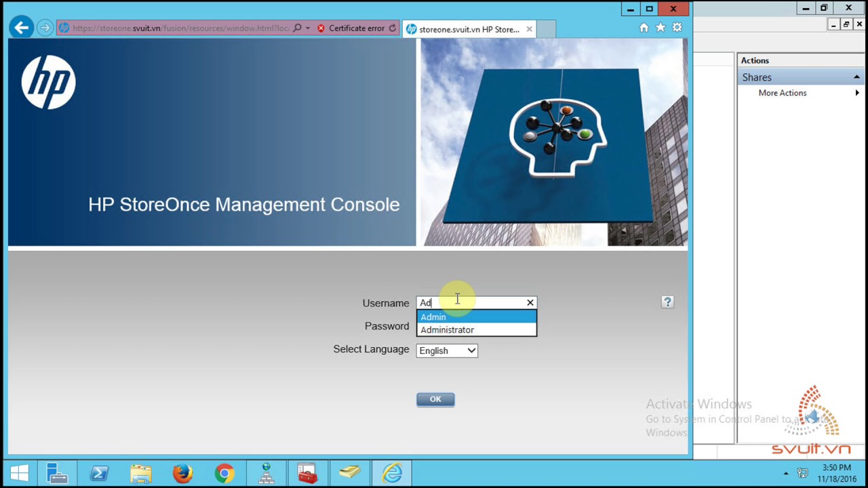Screen dimensions: 868x488
Task: Click the HP logo
Action: click(x=48, y=82)
